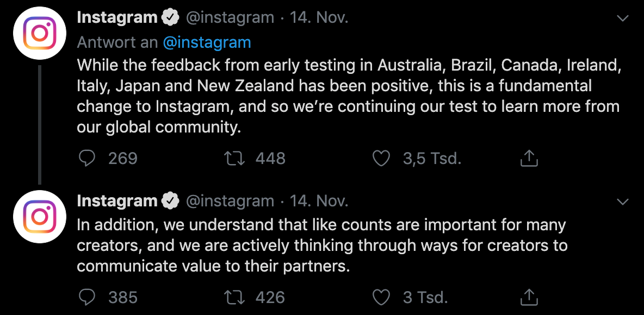Click the gray @instagram handle on first tweet
This screenshot has height=315, width=644.
pyautogui.click(x=230, y=17)
